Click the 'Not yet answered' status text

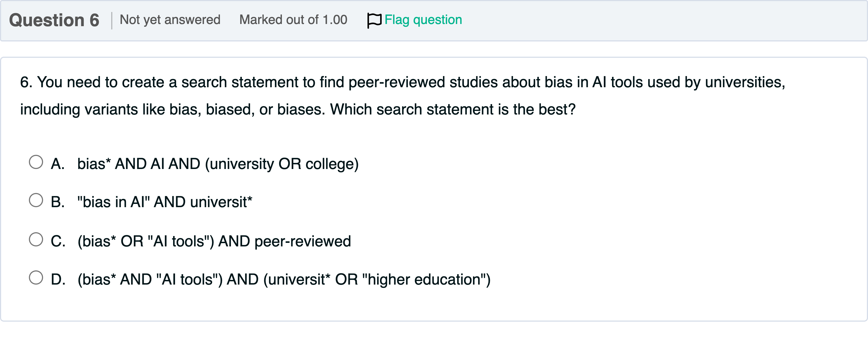(170, 20)
